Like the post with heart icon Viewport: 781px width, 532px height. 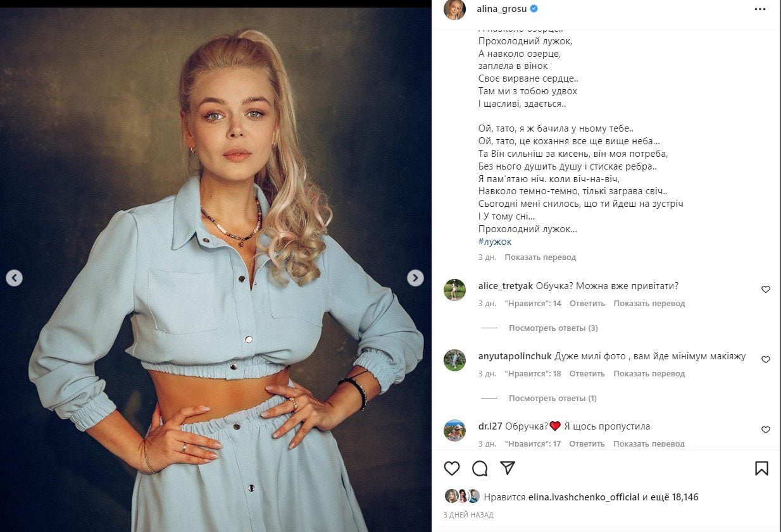click(x=451, y=468)
